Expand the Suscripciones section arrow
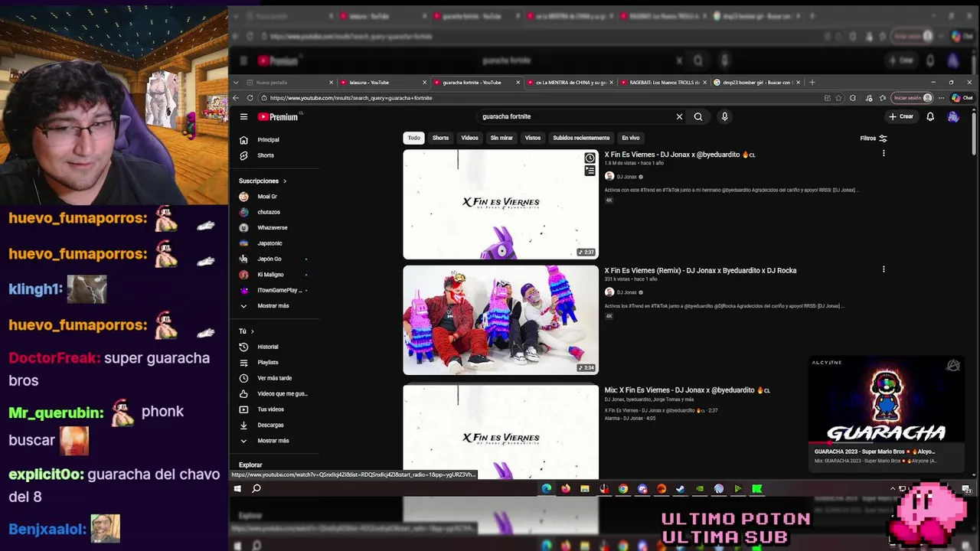The width and height of the screenshot is (980, 551). (284, 181)
